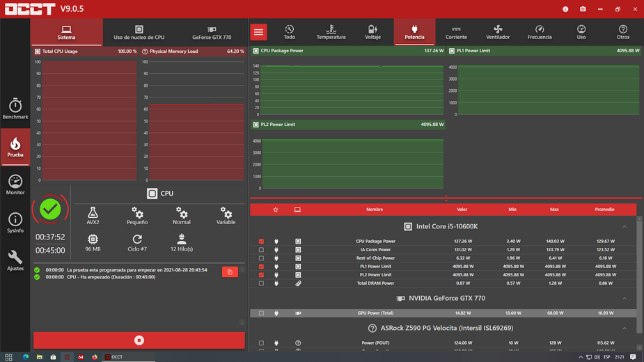Viewport: 644px width, 362px height.
Task: Check the Rest-of-Chip Power checkbox
Action: coord(261,258)
